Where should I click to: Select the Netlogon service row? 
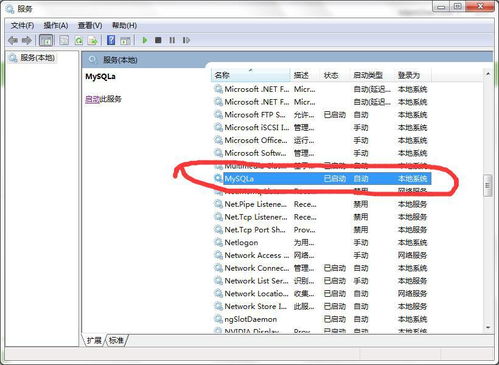click(x=323, y=242)
